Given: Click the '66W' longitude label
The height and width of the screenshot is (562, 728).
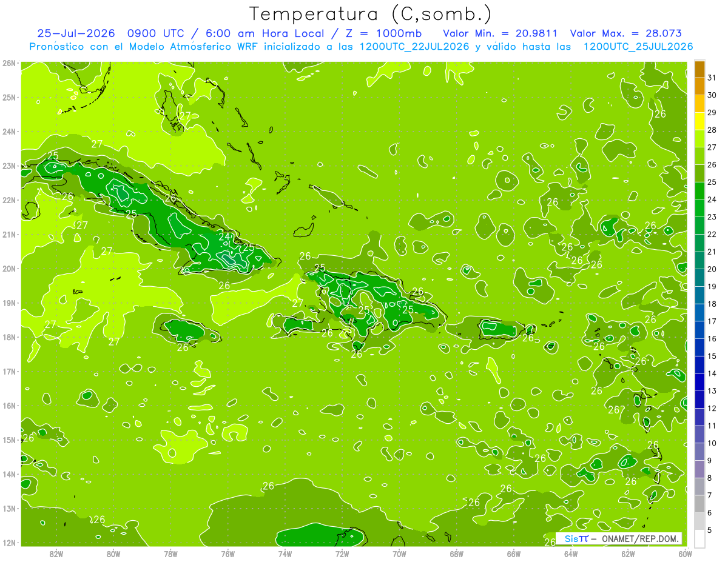Looking at the screenshot, I should point(513,554).
